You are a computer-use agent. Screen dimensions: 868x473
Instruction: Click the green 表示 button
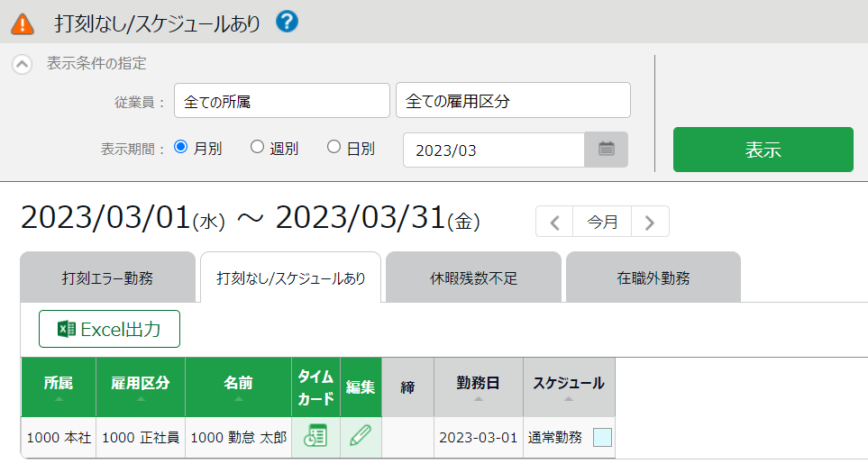763,150
